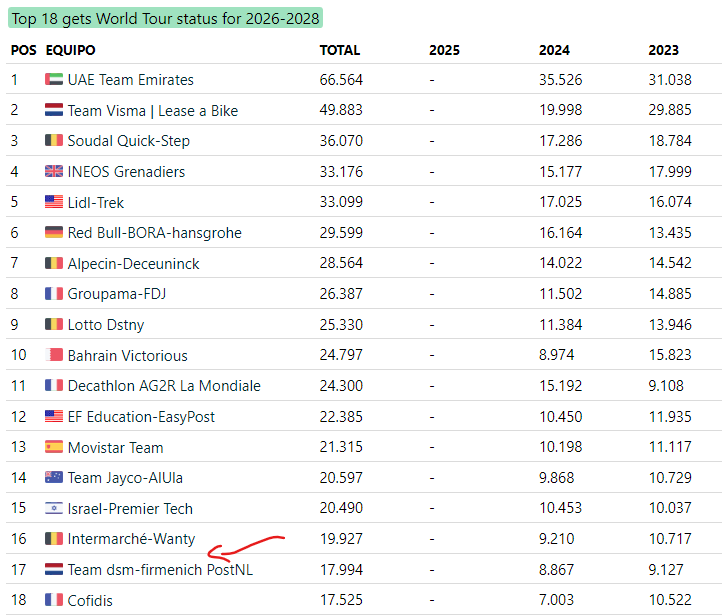Click the Dutch flag beside Team Visma
Viewport: 722px width, 615px height.
(54, 110)
